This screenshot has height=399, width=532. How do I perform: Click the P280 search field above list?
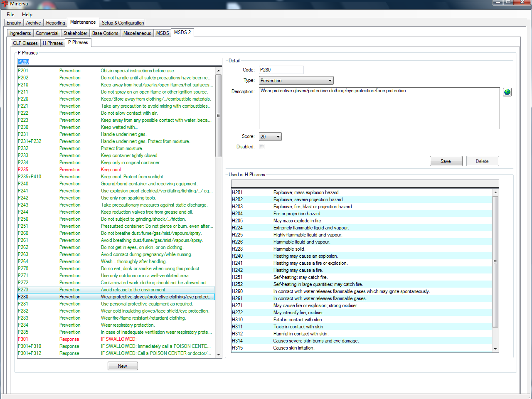coord(119,62)
